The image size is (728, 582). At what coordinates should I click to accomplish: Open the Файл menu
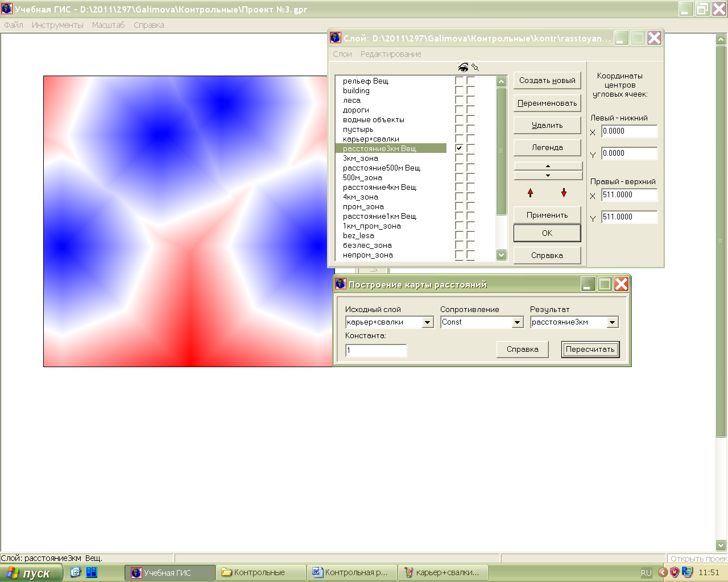pyautogui.click(x=14, y=25)
